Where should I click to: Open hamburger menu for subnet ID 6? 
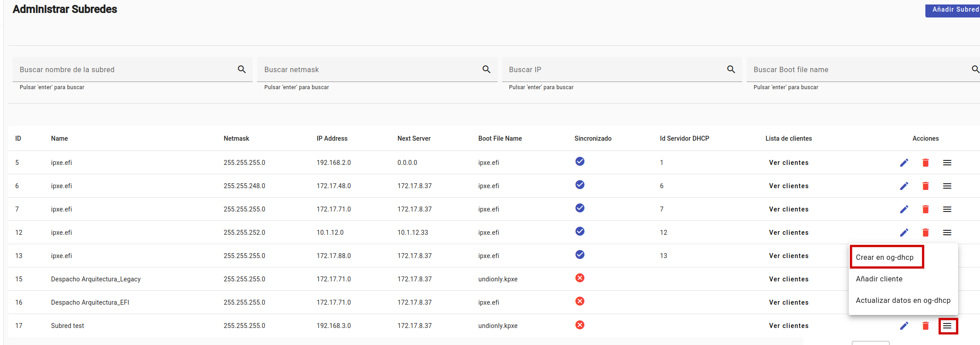947,186
